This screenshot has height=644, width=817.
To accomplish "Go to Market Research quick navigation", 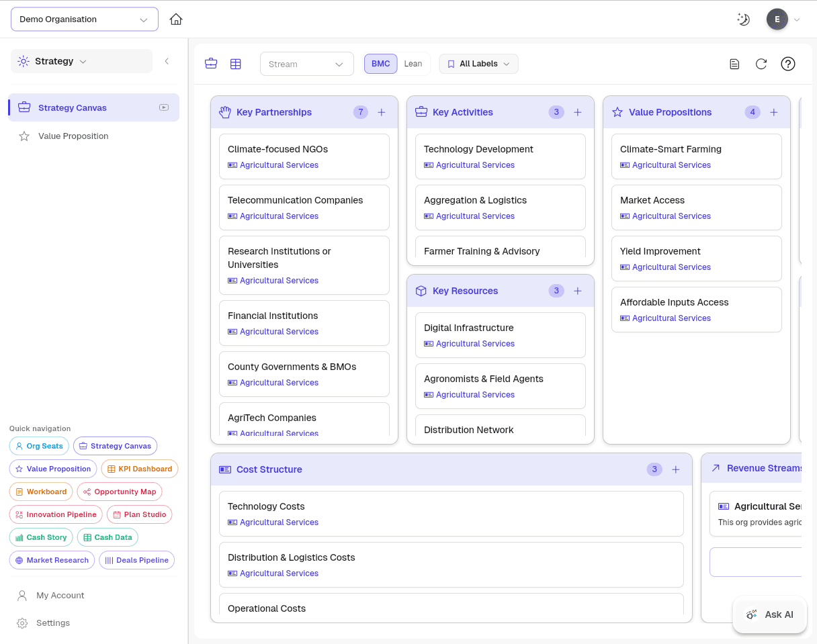I will (52, 560).
